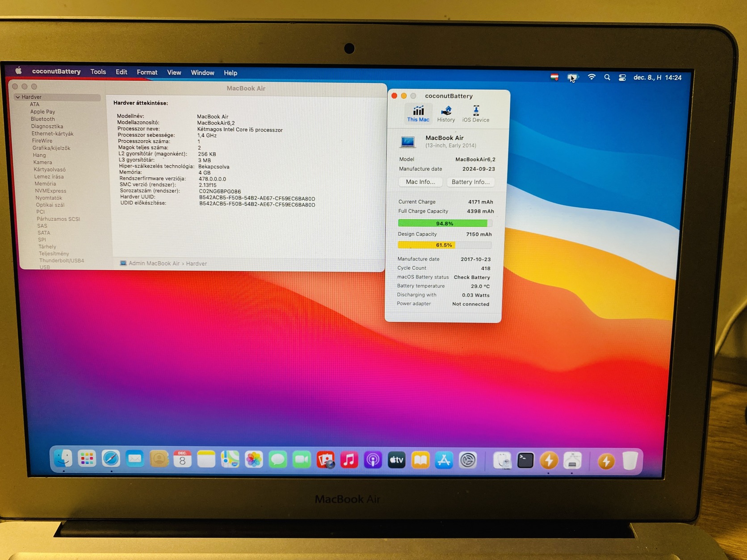Click the Battery Info... button
747x560 pixels.
[x=470, y=182]
